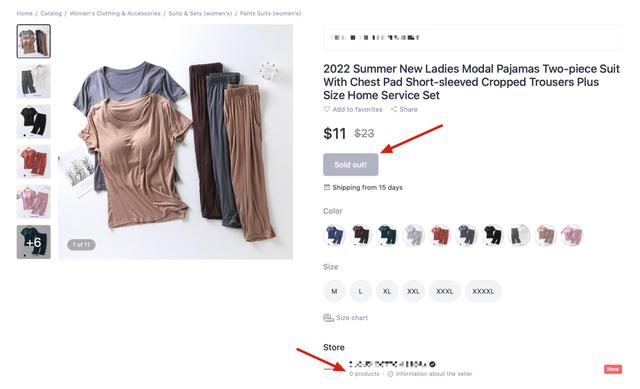The height and width of the screenshot is (389, 640).
Task: Open the Pants Suits (women's) link
Action: click(x=270, y=13)
